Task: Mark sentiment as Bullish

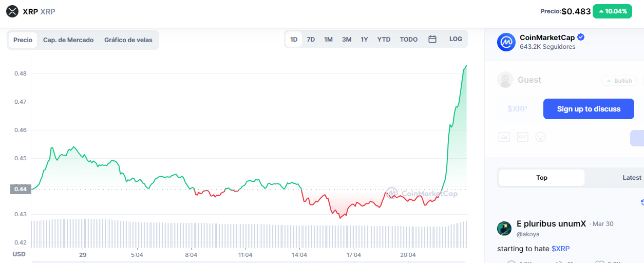Action: (x=619, y=81)
